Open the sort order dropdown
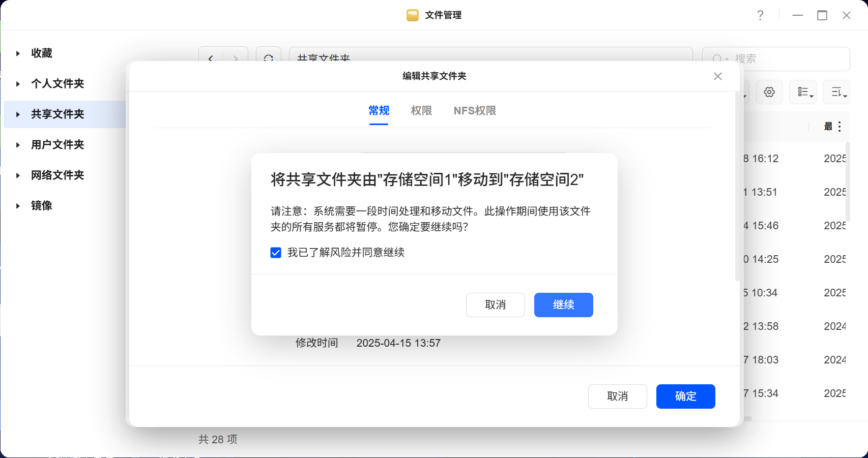The width and height of the screenshot is (868, 458). [x=836, y=92]
